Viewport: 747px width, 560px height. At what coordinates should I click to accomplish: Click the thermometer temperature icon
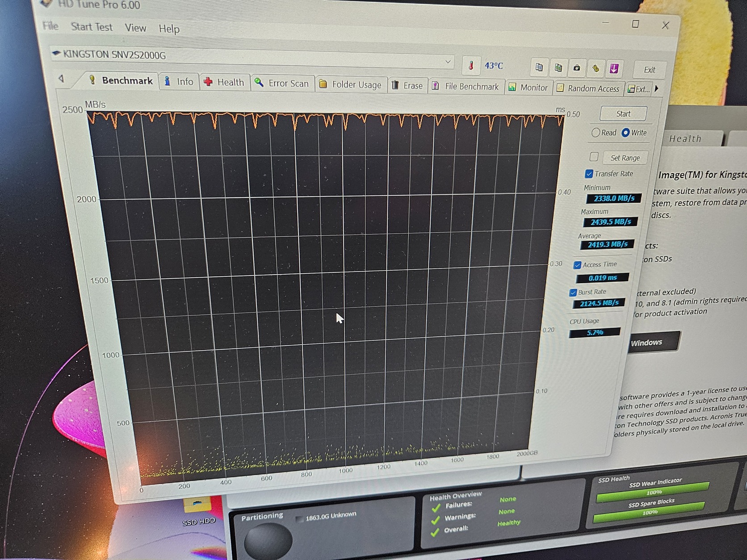(471, 66)
